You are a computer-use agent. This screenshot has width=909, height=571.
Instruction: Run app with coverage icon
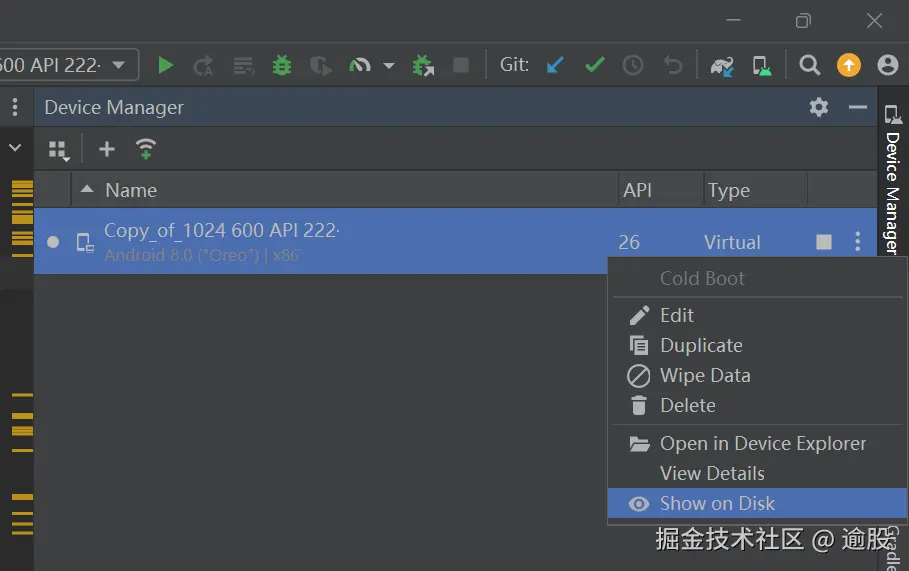click(321, 66)
